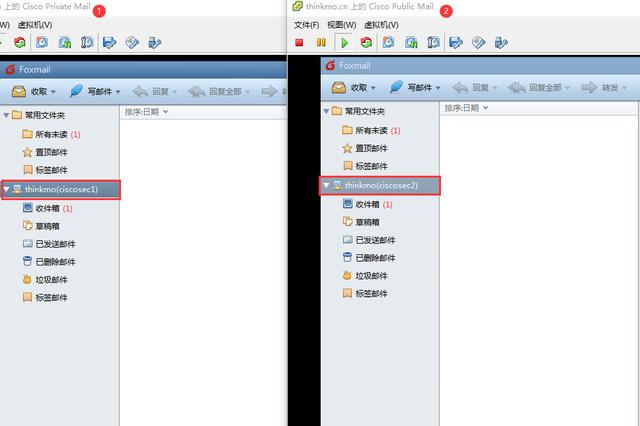Open 所有未读 folder in right Foxmail

(x=371, y=130)
